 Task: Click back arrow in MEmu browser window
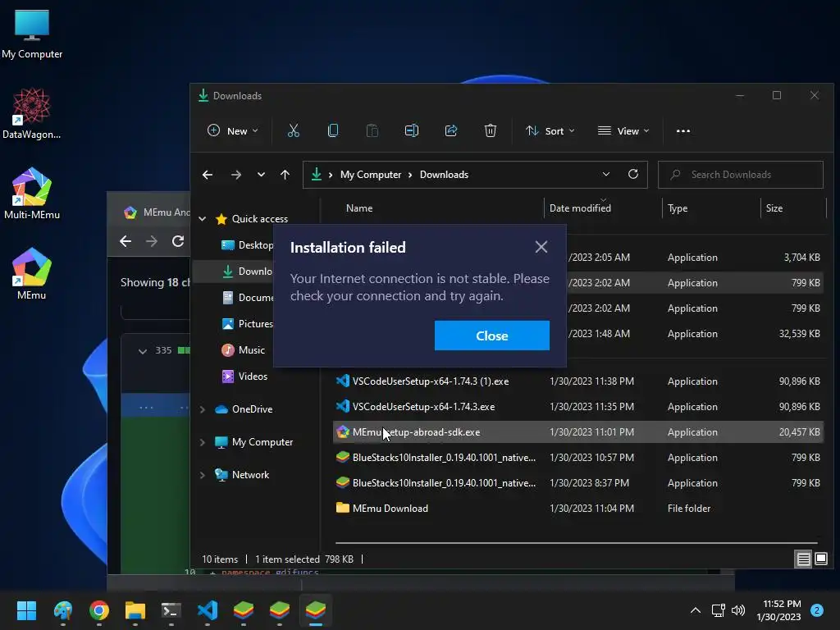(126, 242)
